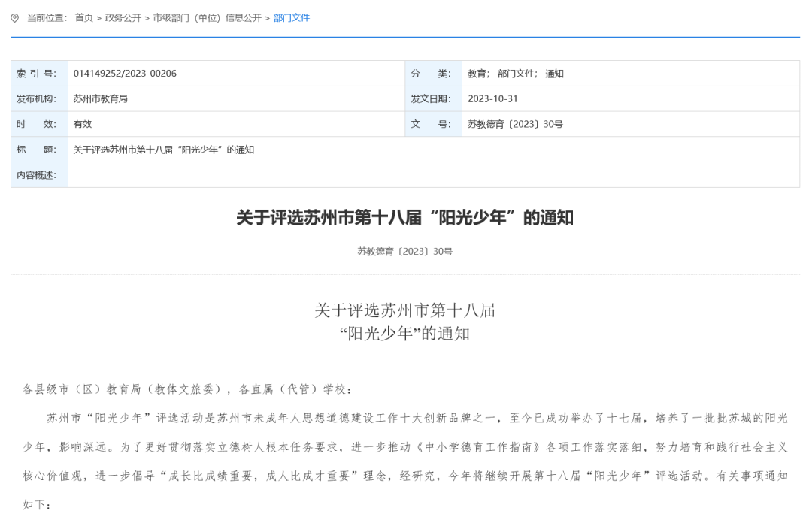
Task: Click the 有效 validity value
Action: [x=83, y=125]
